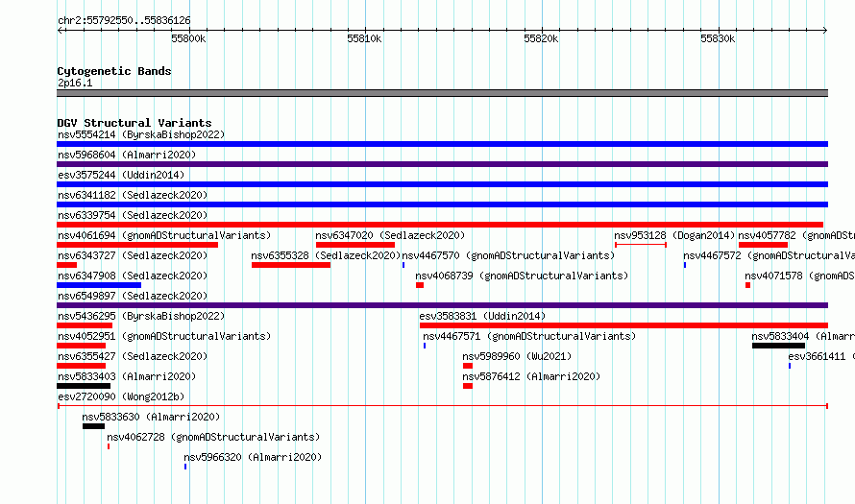855x504 pixels.
Task: Click the purple bar under nsv5968604
Action: (x=442, y=164)
